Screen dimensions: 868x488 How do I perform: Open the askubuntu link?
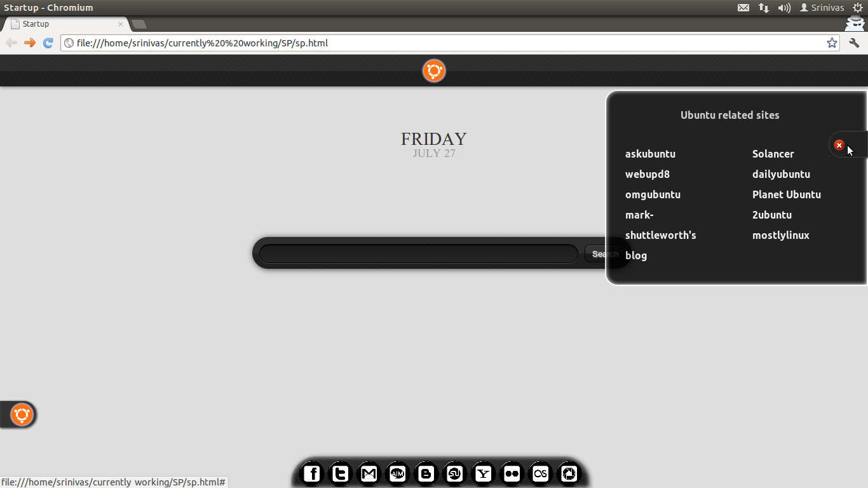click(x=650, y=154)
